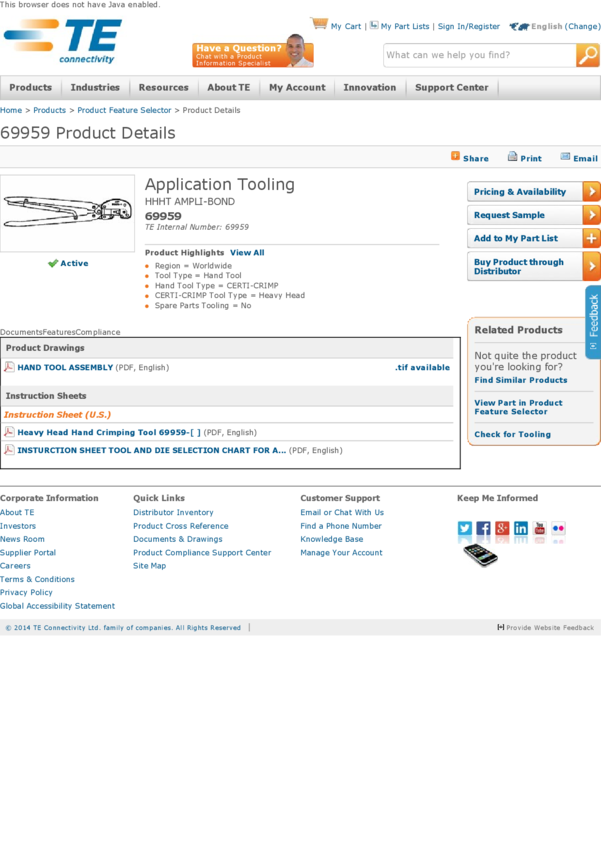The width and height of the screenshot is (601, 850).
Task: Open the My Account menu
Action: point(298,87)
